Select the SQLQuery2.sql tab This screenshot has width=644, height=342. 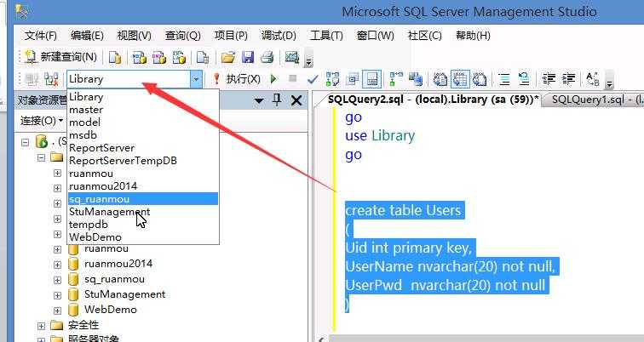pyautogui.click(x=434, y=100)
